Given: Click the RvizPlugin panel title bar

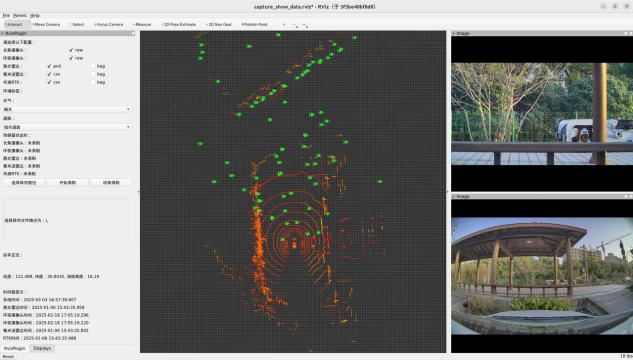Looking at the screenshot, I should [67, 33].
